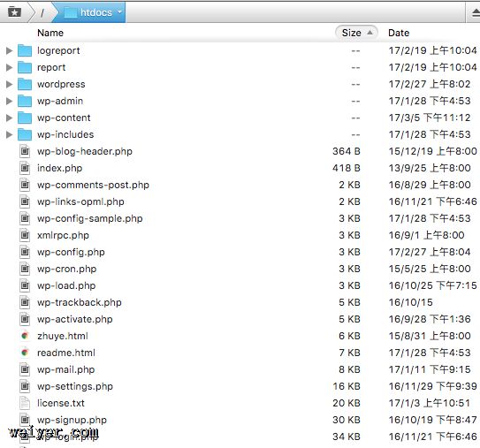Sort by the Size column header
This screenshot has height=448, width=480.
(x=356, y=33)
